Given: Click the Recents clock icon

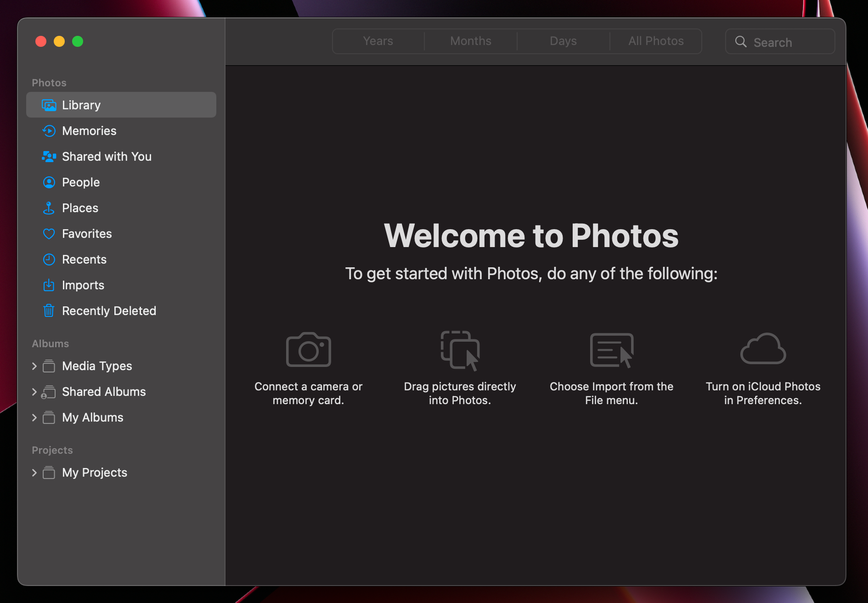Looking at the screenshot, I should click(49, 259).
